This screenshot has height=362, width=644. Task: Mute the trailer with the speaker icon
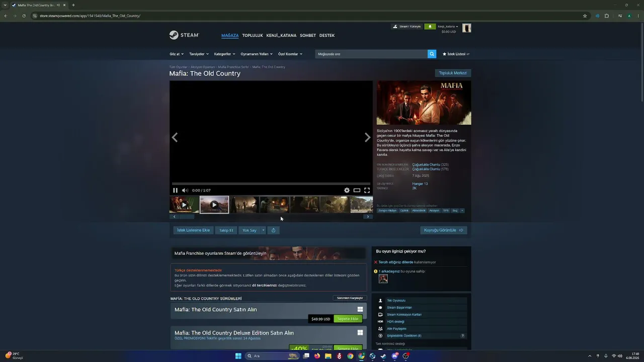point(185,190)
